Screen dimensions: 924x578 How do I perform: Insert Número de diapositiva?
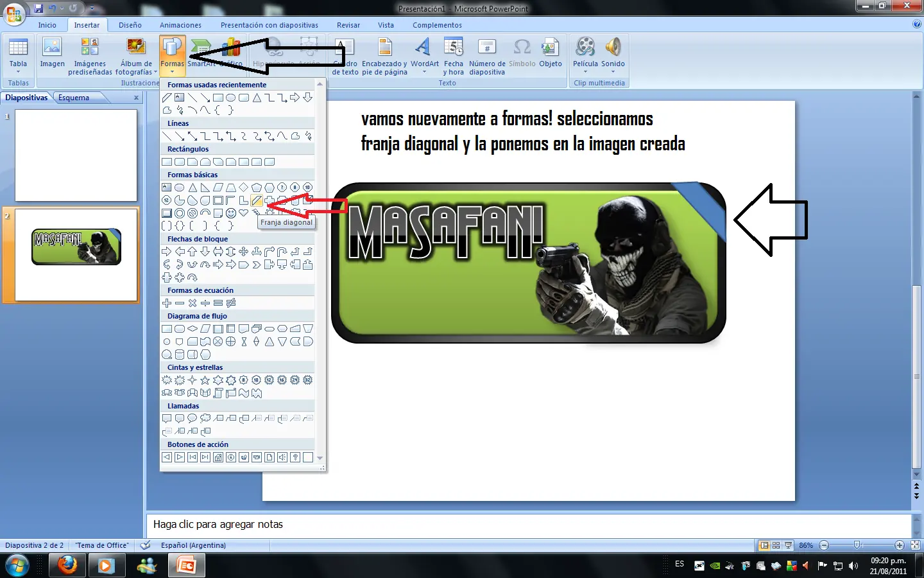pyautogui.click(x=487, y=56)
